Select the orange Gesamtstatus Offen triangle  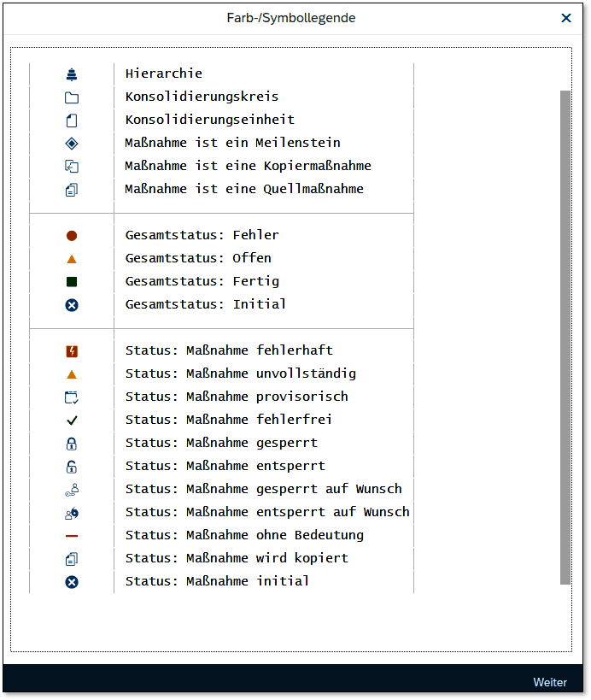point(72,259)
